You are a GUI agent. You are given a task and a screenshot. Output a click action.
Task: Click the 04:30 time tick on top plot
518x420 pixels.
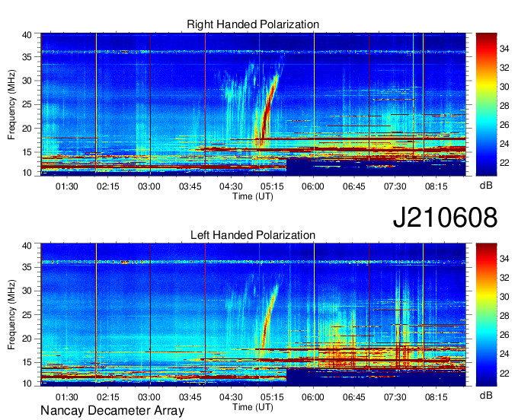tap(231, 186)
